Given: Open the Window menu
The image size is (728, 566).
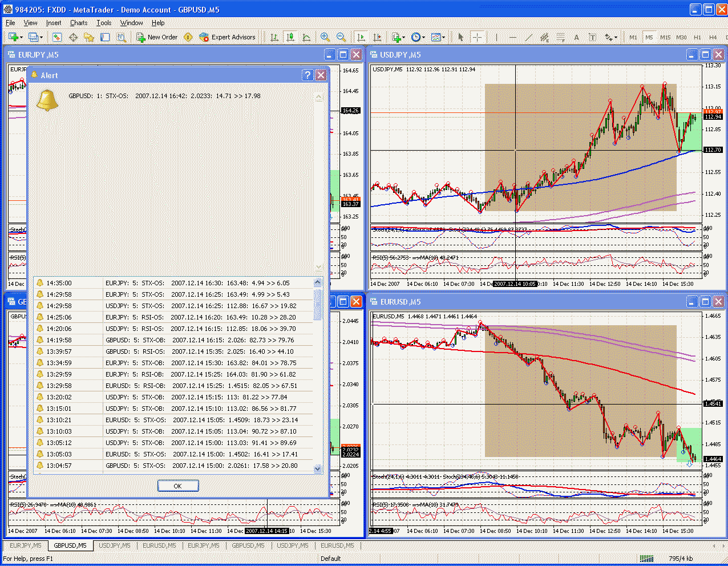Looking at the screenshot, I should pos(132,23).
